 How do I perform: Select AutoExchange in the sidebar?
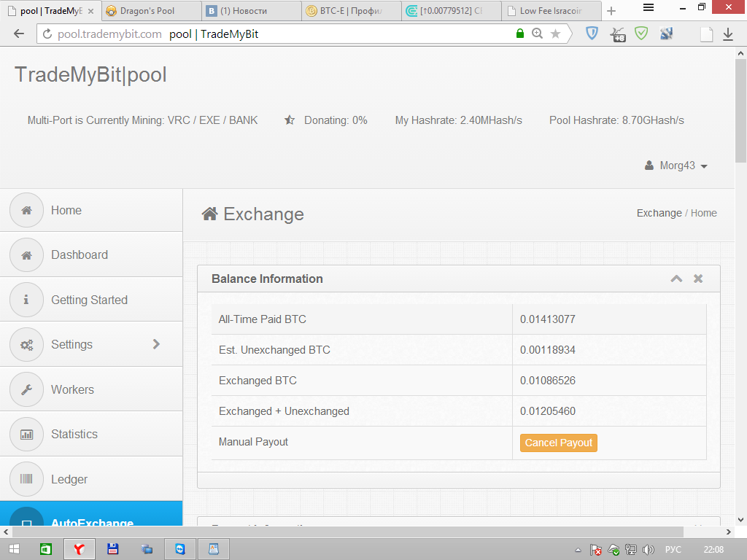click(91, 513)
